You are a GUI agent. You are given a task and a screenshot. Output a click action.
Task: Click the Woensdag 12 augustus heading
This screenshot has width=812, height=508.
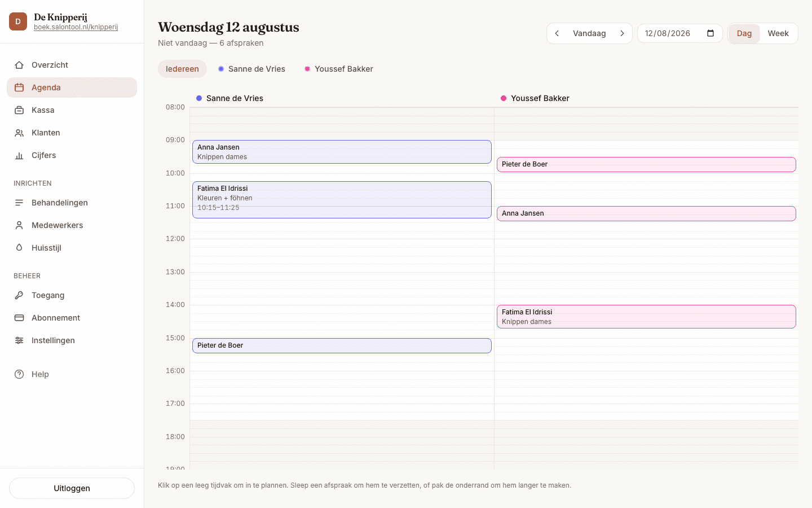click(x=228, y=27)
